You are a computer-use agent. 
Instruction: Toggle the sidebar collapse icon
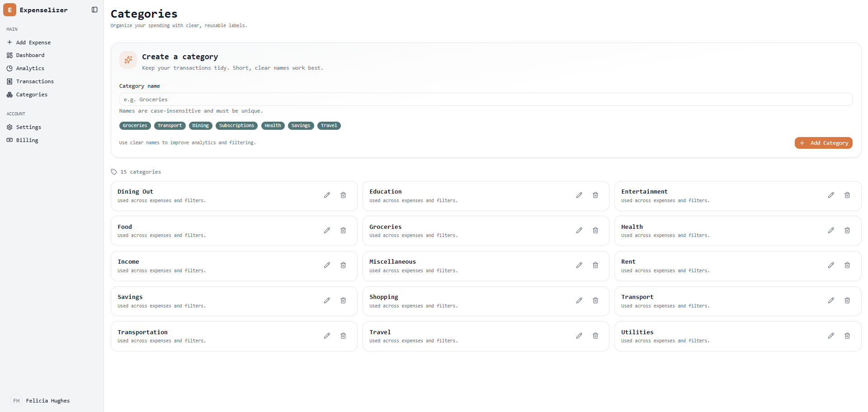94,9
